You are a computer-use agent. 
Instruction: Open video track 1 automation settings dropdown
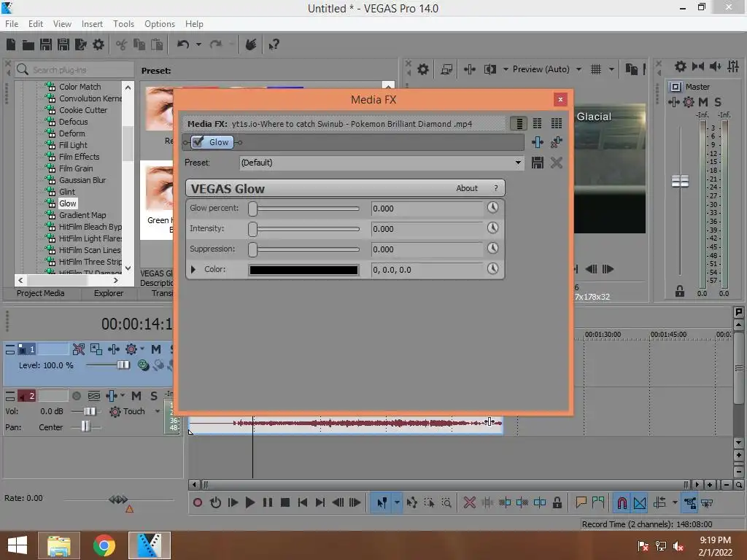tap(142, 349)
